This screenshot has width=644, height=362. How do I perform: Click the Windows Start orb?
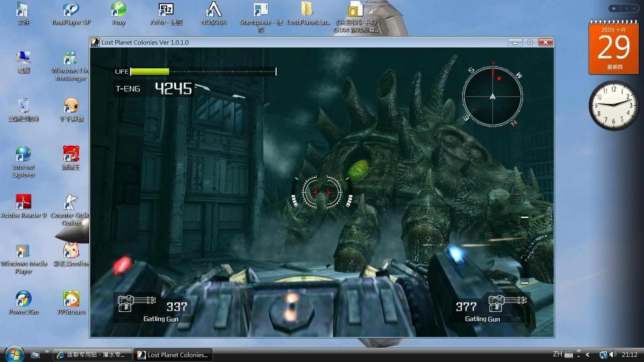pos(14,354)
